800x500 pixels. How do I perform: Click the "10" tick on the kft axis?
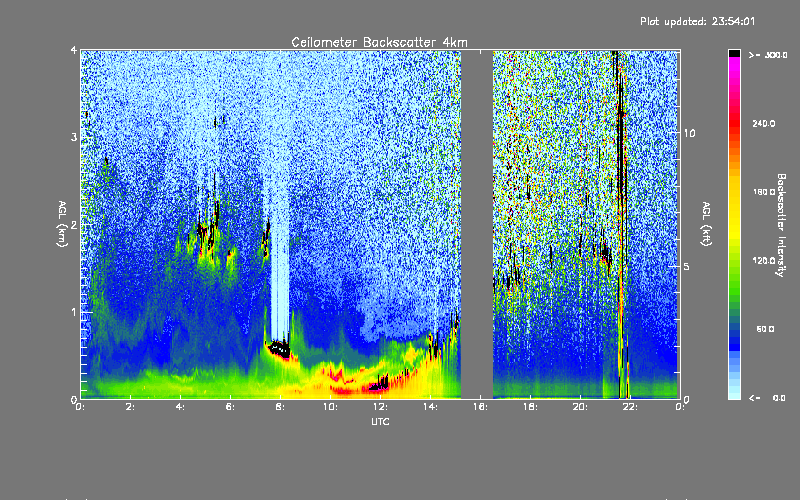pos(689,133)
